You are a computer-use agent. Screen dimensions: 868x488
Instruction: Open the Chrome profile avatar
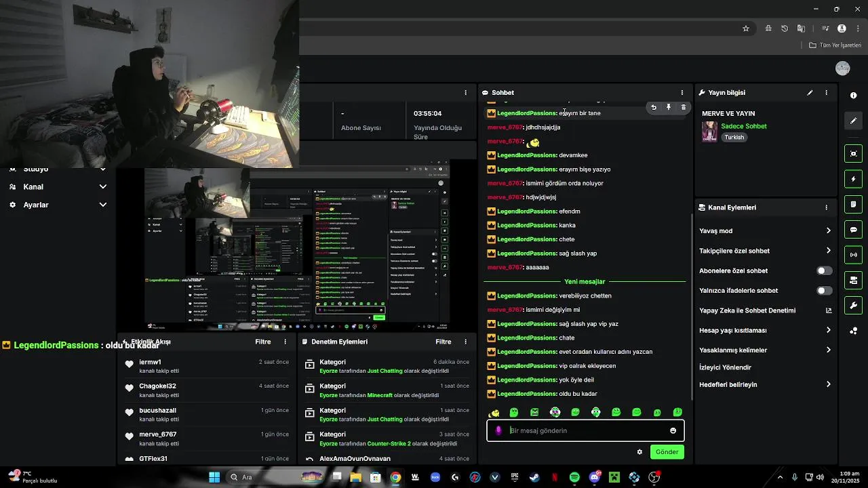coord(842,28)
